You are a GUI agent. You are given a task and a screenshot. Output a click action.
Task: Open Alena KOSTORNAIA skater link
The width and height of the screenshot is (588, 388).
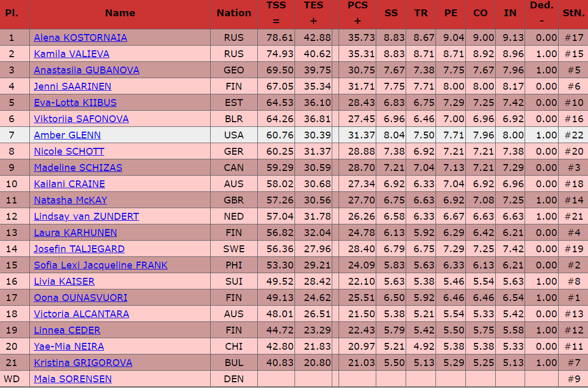(80, 38)
